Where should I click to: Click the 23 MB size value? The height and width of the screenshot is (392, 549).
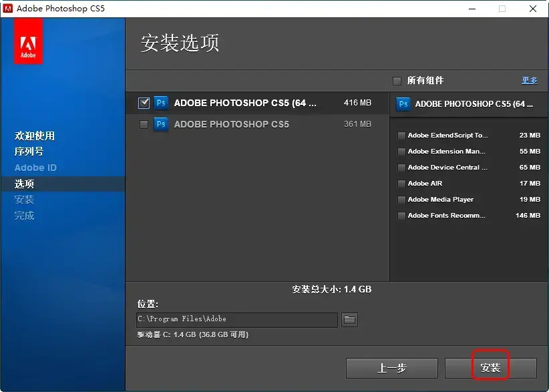pos(530,136)
